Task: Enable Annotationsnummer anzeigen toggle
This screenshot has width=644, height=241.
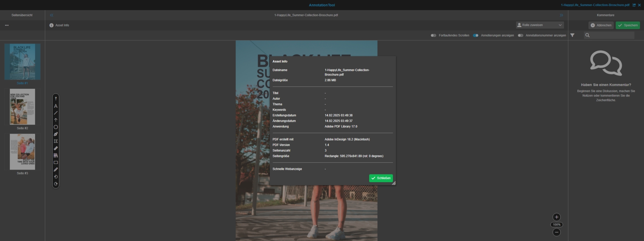Action: click(x=520, y=35)
